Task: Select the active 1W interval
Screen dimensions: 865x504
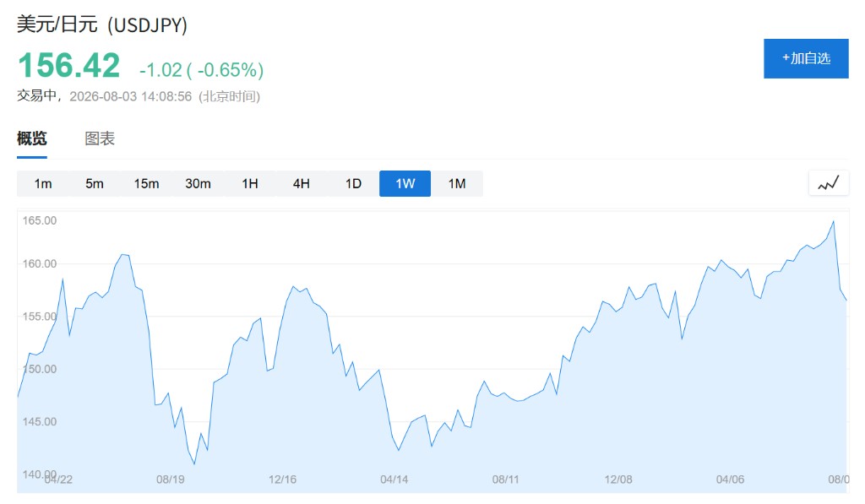Action: (x=405, y=184)
